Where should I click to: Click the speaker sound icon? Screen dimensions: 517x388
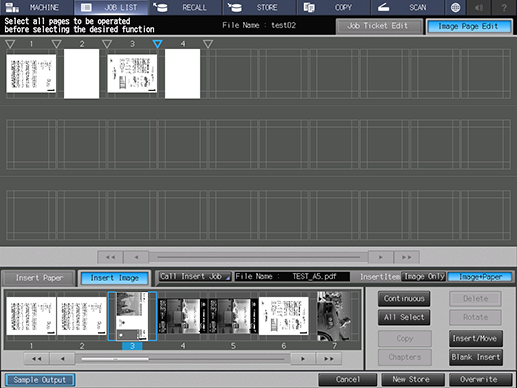click(x=479, y=7)
